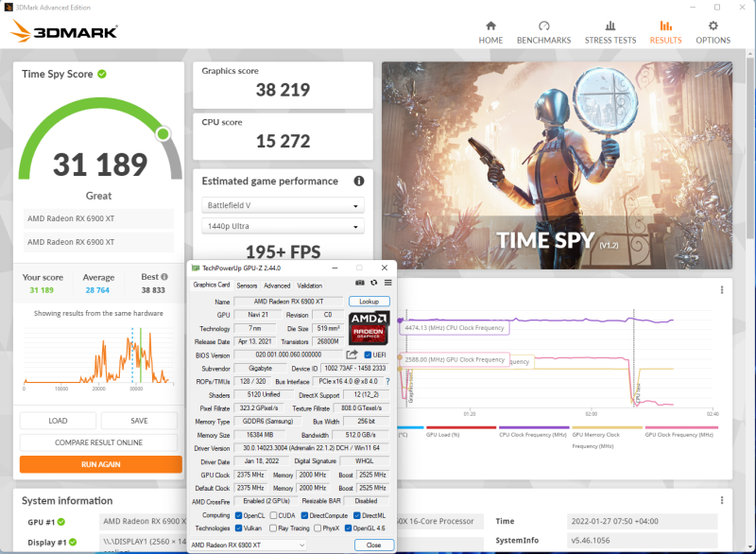Open the Home section icon
The width and height of the screenshot is (756, 554).
click(490, 26)
